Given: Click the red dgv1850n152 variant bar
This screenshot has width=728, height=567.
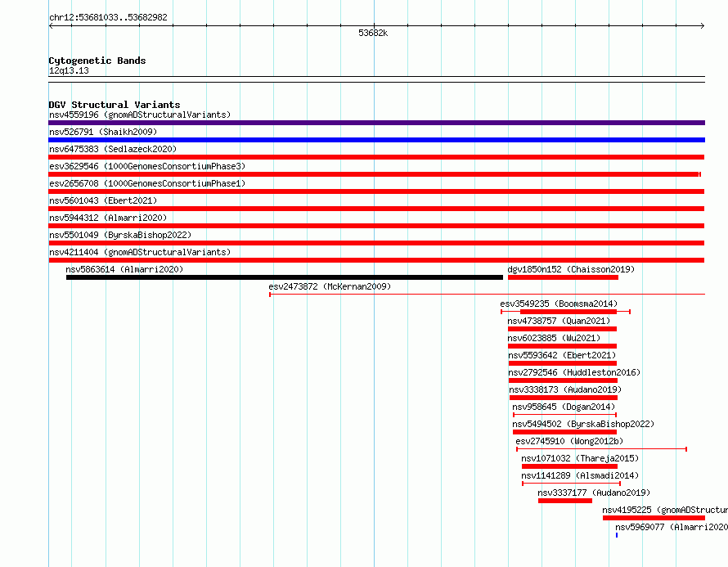Looking at the screenshot, I should coord(564,277).
